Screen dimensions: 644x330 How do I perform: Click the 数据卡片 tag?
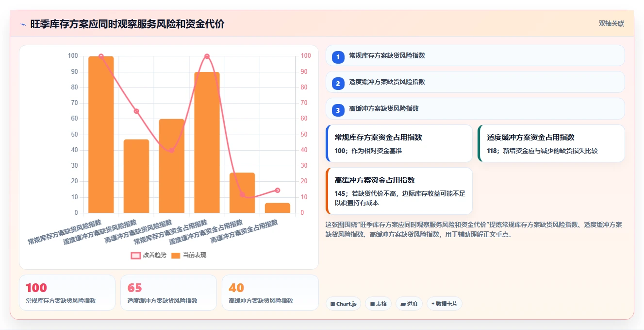pyautogui.click(x=445, y=304)
